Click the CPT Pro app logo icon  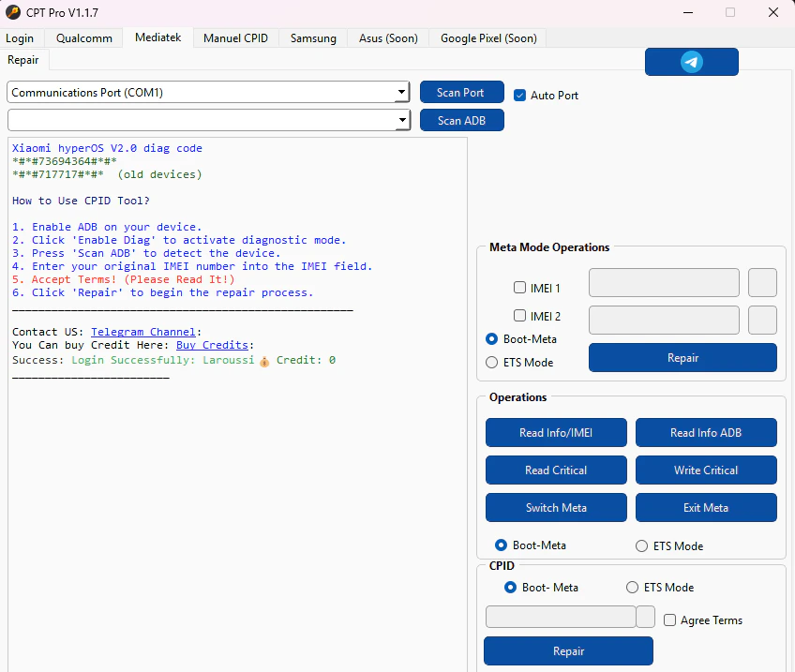pos(13,12)
